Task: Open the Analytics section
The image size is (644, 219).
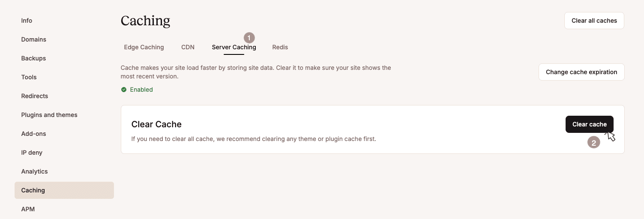Action: (34, 171)
